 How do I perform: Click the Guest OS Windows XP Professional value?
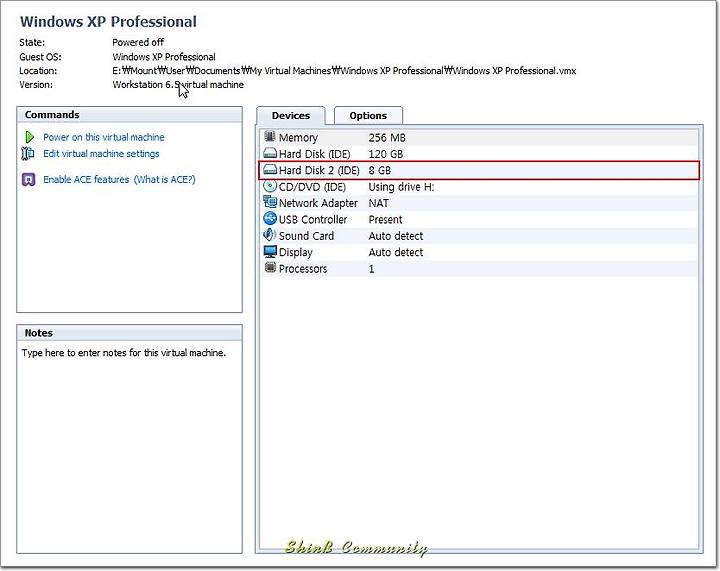[x=164, y=57]
